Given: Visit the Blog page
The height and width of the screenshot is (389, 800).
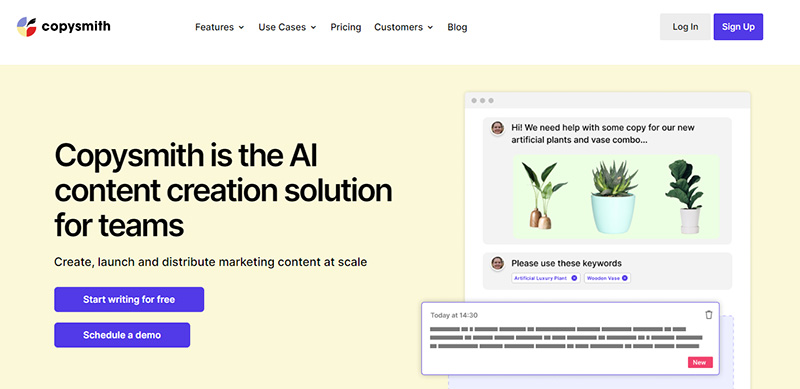Looking at the screenshot, I should coord(457,27).
